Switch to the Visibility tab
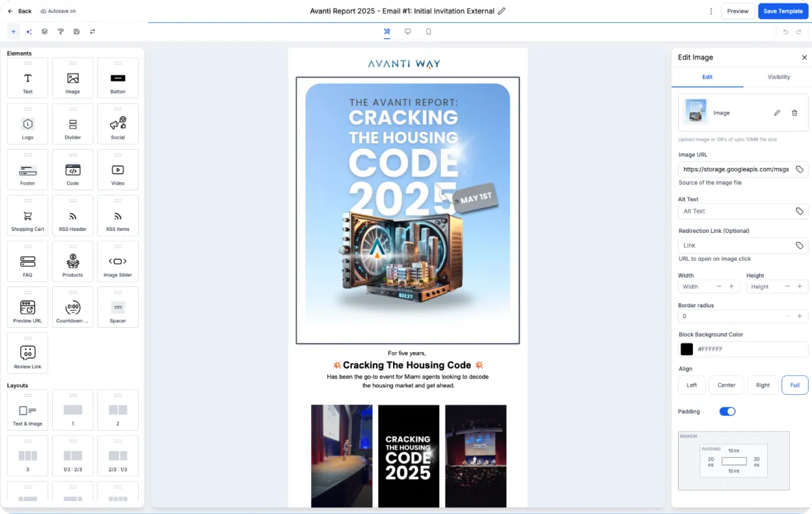This screenshot has width=812, height=514. click(779, 77)
